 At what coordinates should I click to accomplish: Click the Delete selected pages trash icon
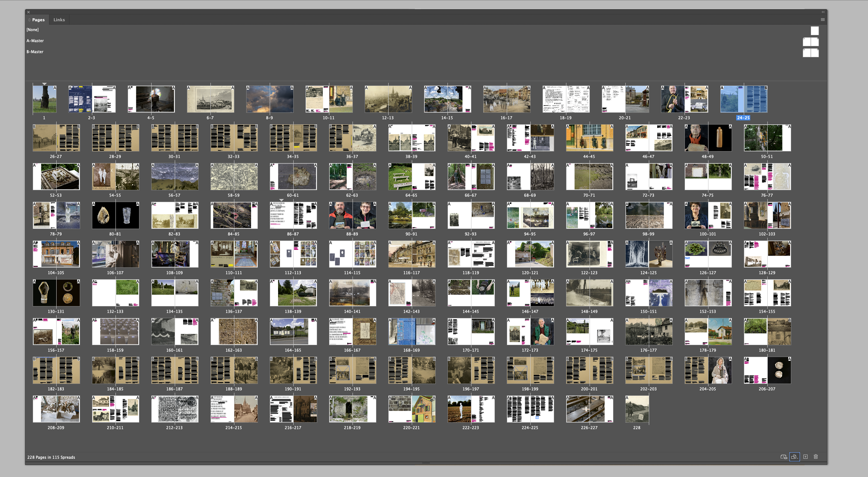[x=816, y=457]
